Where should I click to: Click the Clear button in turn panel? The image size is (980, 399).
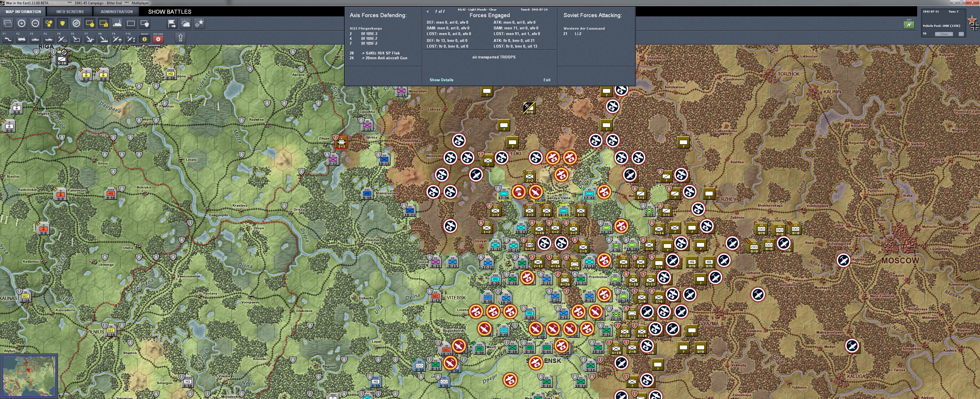pyautogui.click(x=944, y=34)
